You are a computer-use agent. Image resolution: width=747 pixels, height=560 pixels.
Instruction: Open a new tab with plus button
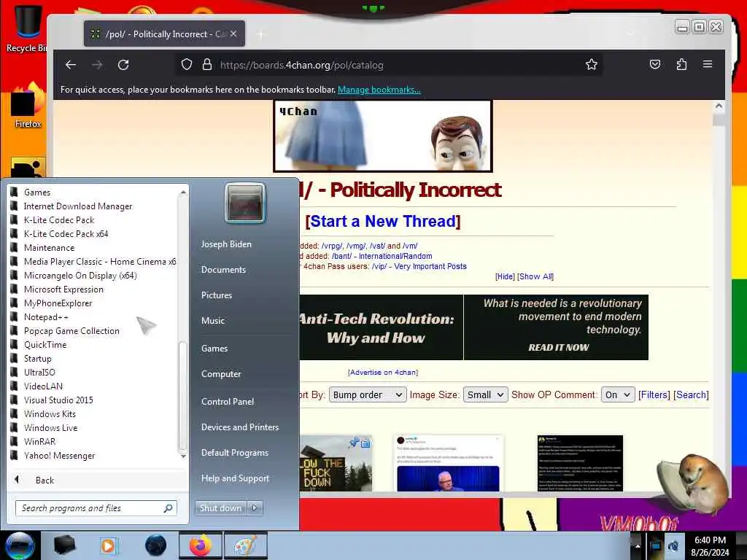(x=260, y=34)
